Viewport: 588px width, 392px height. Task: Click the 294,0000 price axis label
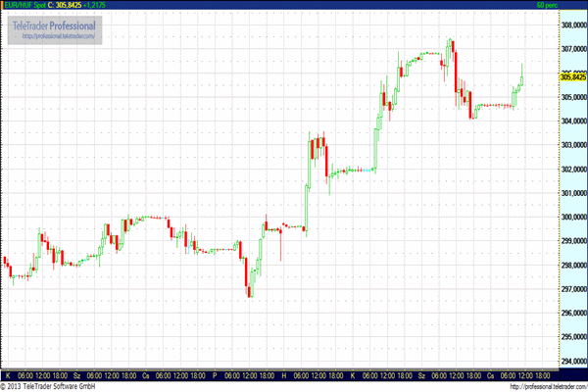572,362
